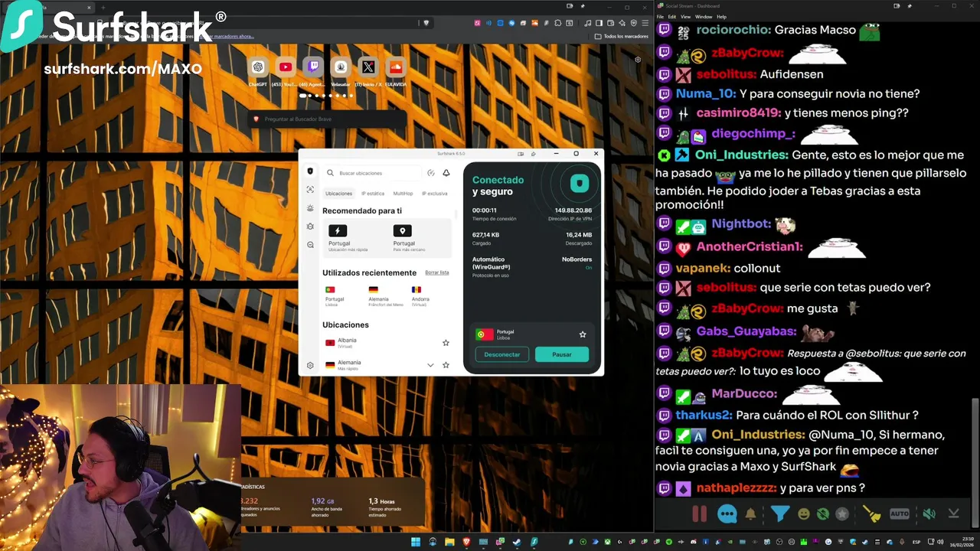This screenshot has height=551, width=980.
Task: Open Window menu in Social Stream
Action: [704, 16]
